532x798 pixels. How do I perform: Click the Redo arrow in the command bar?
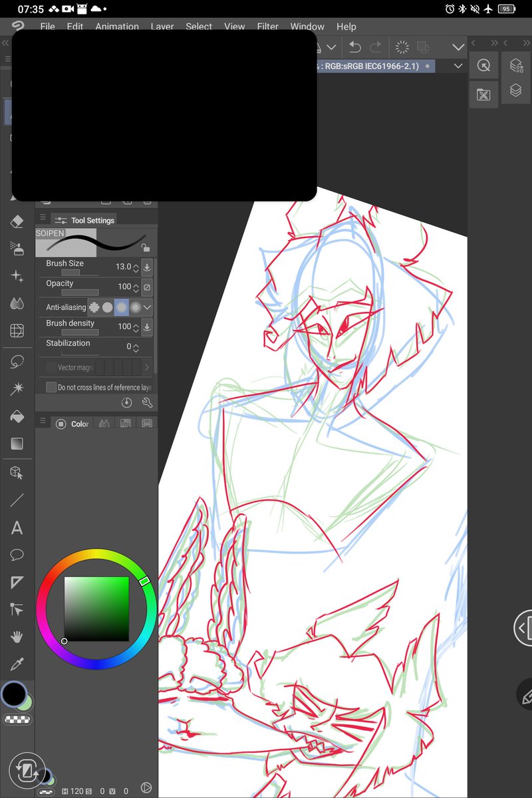click(x=376, y=47)
